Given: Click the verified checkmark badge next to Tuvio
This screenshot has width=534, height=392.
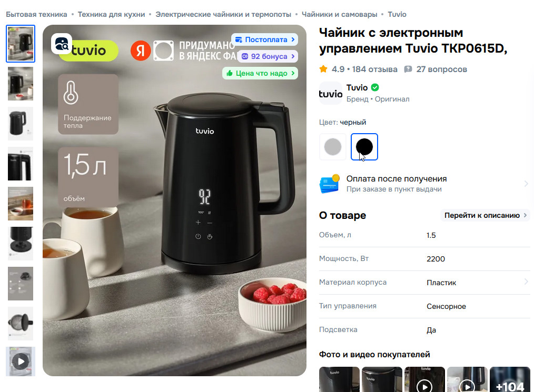Looking at the screenshot, I should coord(375,87).
